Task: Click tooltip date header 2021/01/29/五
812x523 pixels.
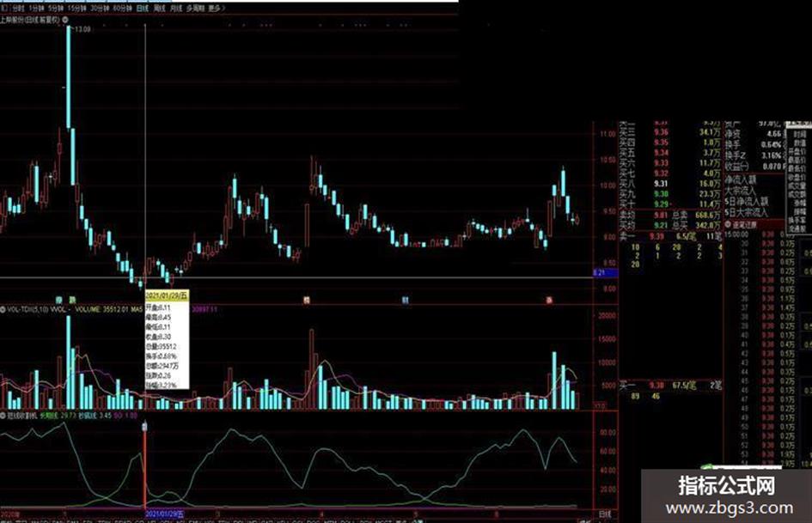Action: [166, 295]
